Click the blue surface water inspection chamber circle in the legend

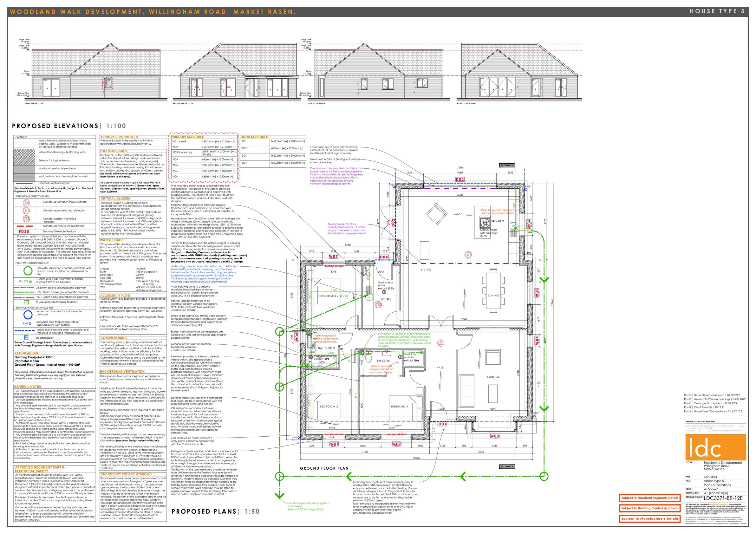click(x=28, y=315)
